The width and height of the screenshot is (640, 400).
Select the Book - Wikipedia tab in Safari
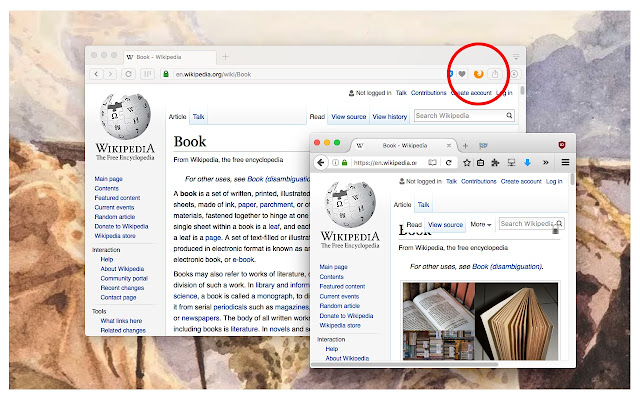coord(169,57)
